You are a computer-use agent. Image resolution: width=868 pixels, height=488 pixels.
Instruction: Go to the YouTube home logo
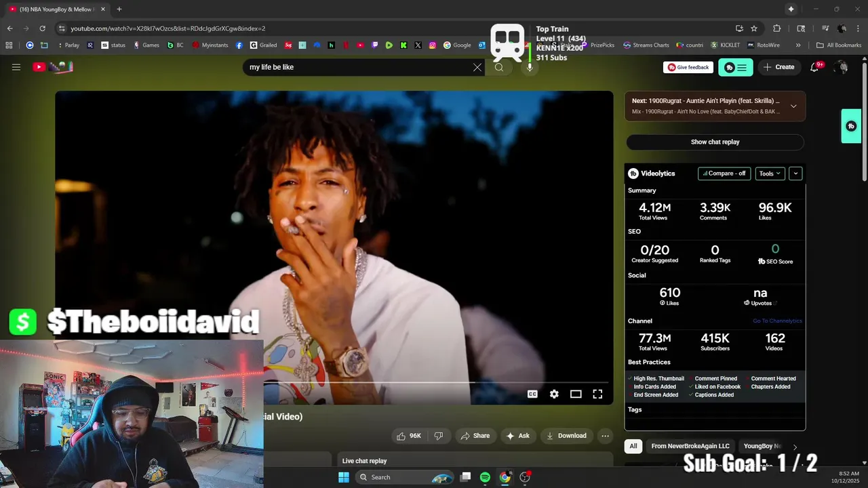53,67
